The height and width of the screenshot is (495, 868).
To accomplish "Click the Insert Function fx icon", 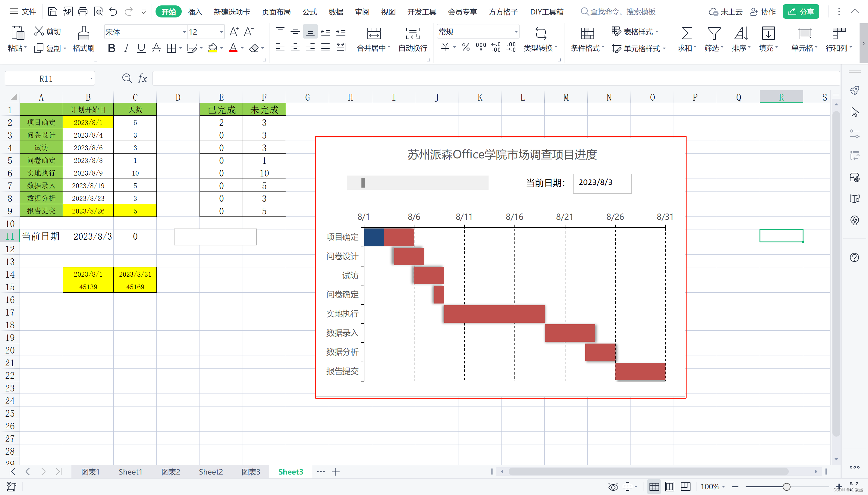I will (142, 79).
